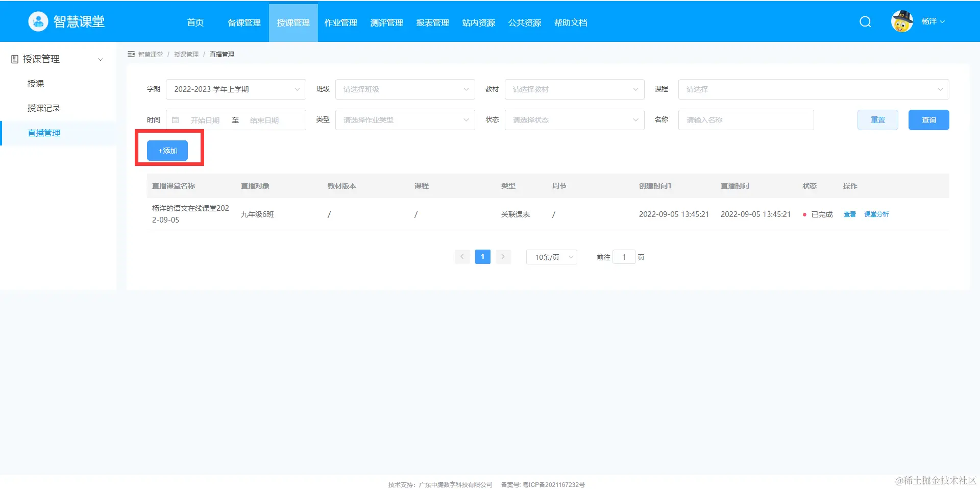Click the 前往 page number input
The height and width of the screenshot is (489, 980).
624,257
